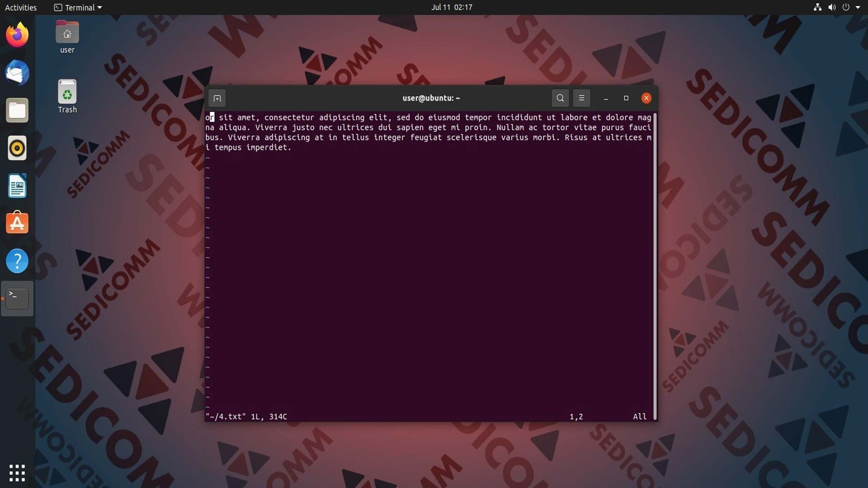
Task: Show the applications grid
Action: click(x=17, y=473)
